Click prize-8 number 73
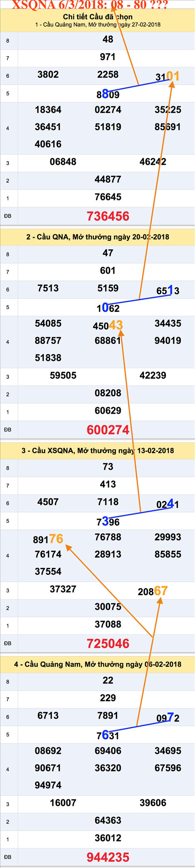The image size is (195, 868). pos(108,466)
